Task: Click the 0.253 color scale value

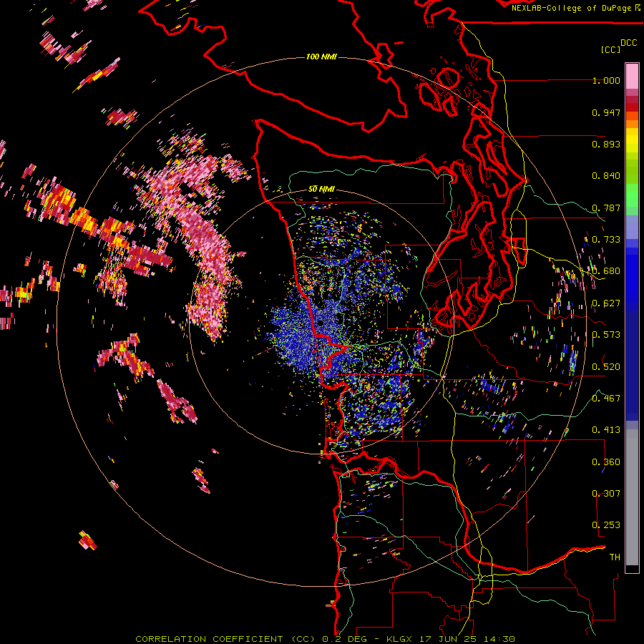Action: (x=606, y=525)
